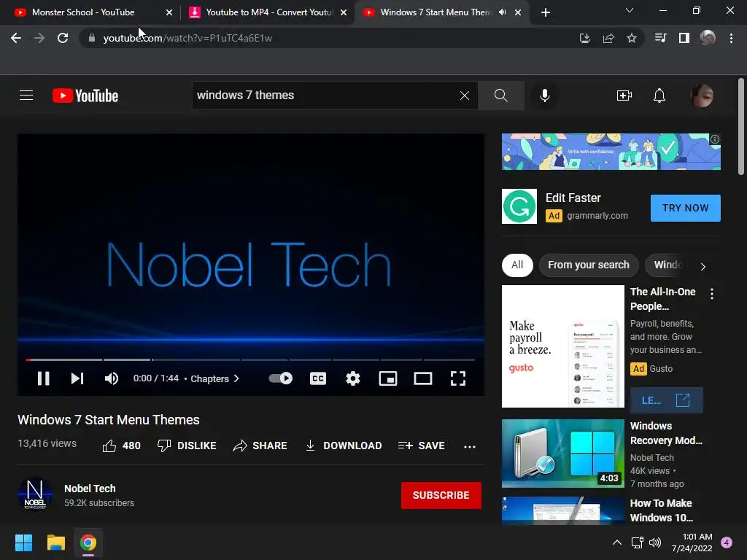Open notifications bell
747x560 pixels.
click(x=659, y=96)
